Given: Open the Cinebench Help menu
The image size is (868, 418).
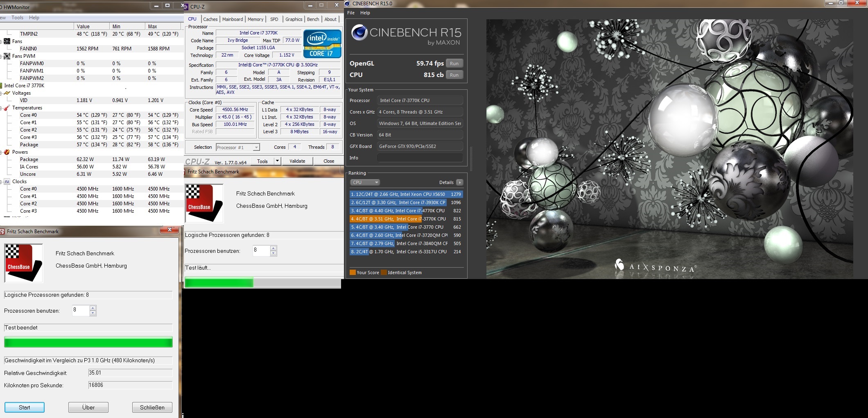Looking at the screenshot, I should (x=365, y=13).
